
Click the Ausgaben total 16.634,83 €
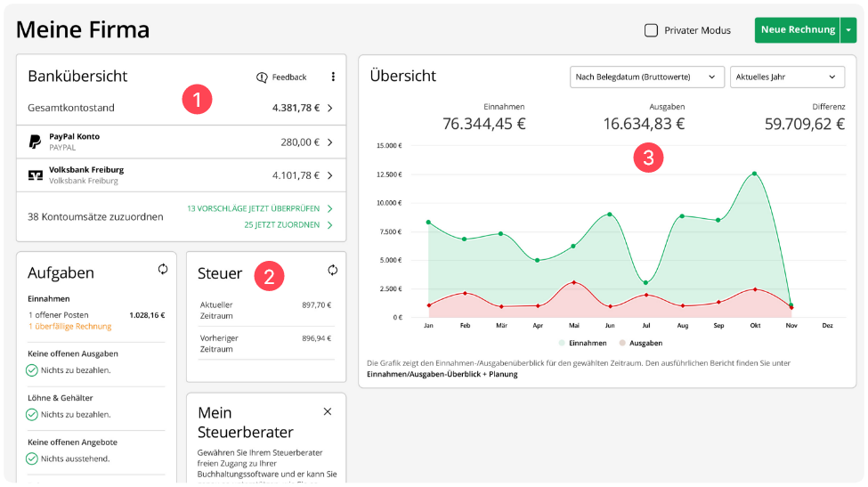[x=644, y=124]
